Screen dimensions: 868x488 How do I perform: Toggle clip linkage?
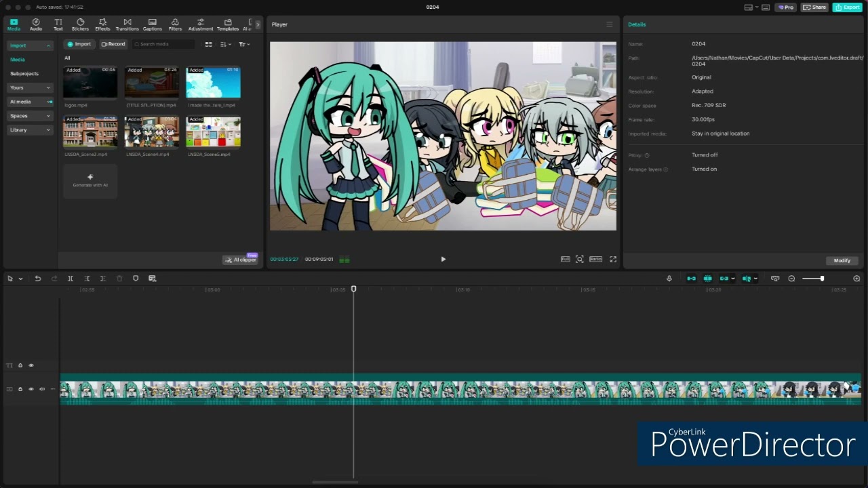tap(724, 279)
